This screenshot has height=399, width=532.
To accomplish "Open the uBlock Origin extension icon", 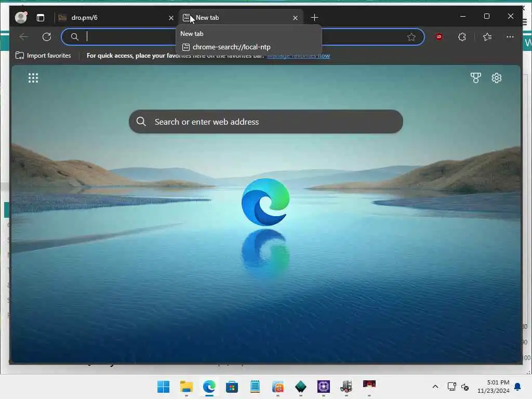I will [438, 37].
